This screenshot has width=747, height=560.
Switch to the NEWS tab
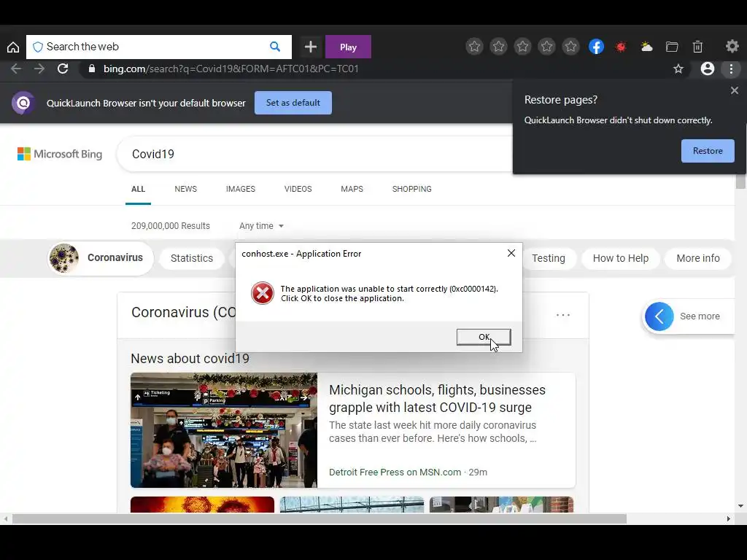click(186, 189)
